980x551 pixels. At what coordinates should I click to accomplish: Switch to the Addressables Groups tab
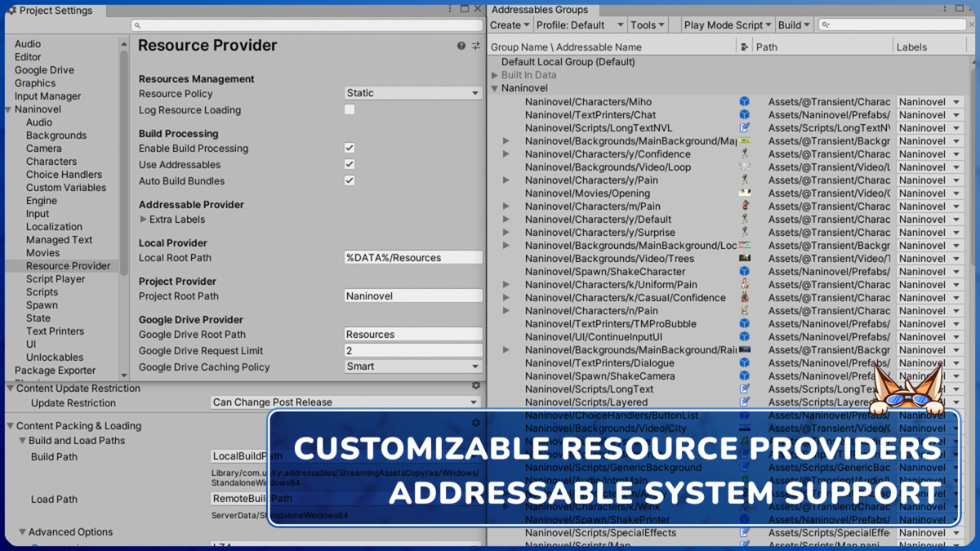click(540, 10)
